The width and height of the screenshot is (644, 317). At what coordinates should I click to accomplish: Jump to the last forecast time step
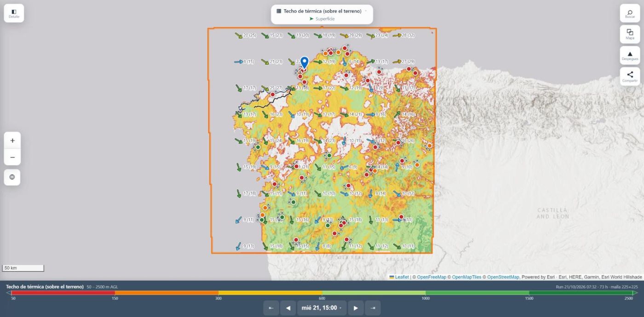[373, 308]
